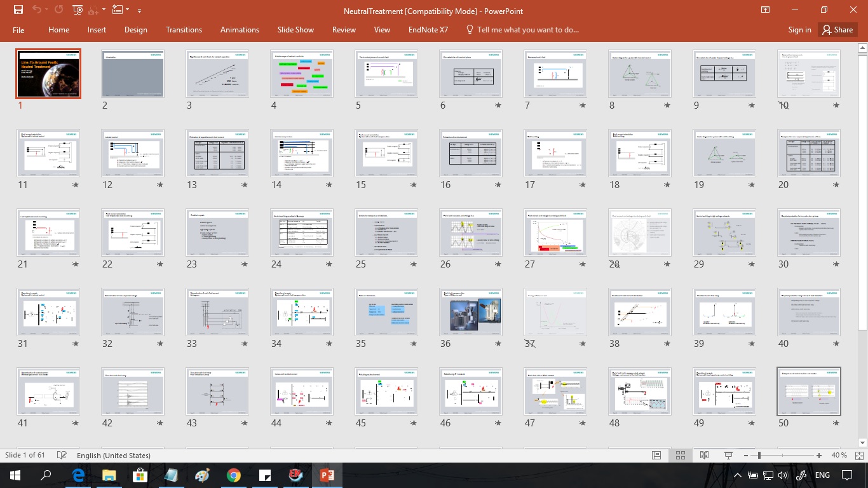Open the new slide layout dropdown arrow
Viewport: 868px width, 488px height.
point(126,10)
